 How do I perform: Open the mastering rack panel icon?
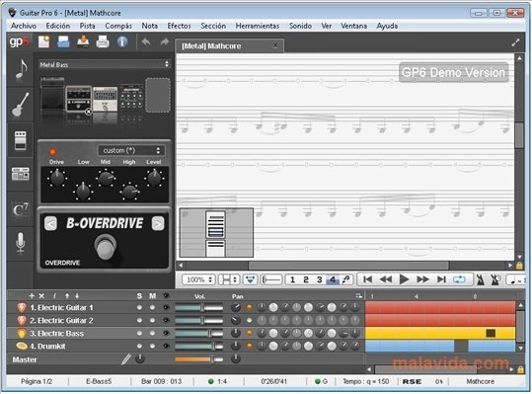coord(21,175)
